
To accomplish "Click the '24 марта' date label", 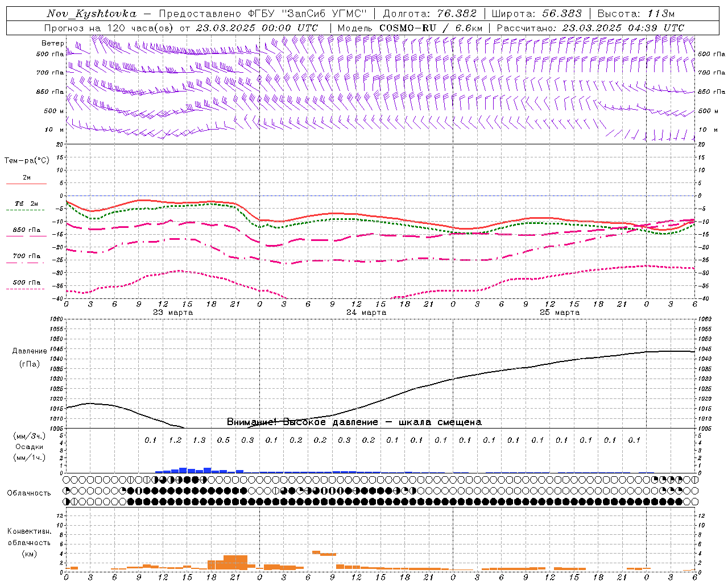I will (366, 313).
